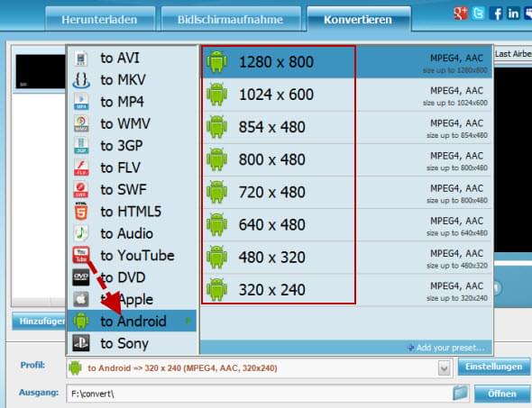Select the 1024 x 600 Android preset
Screen dimensions: 532x408
[x=347, y=95]
